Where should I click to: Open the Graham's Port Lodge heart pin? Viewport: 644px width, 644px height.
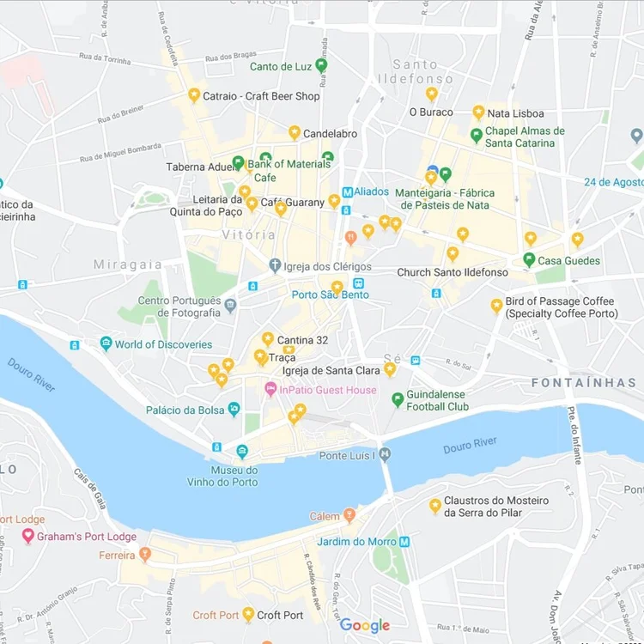pos(27,536)
